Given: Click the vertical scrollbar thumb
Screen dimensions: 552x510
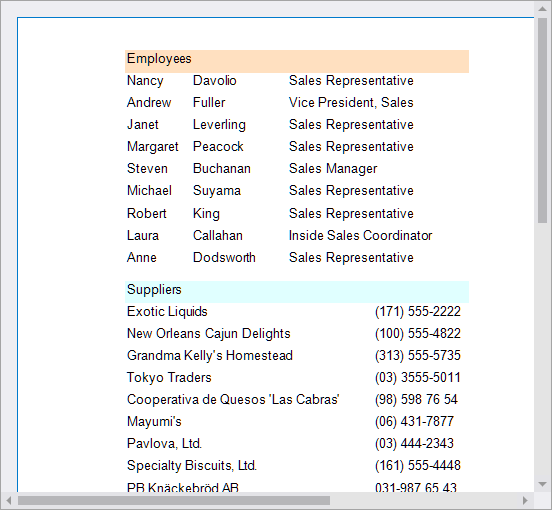Looking at the screenshot, I should pyautogui.click(x=542, y=120).
